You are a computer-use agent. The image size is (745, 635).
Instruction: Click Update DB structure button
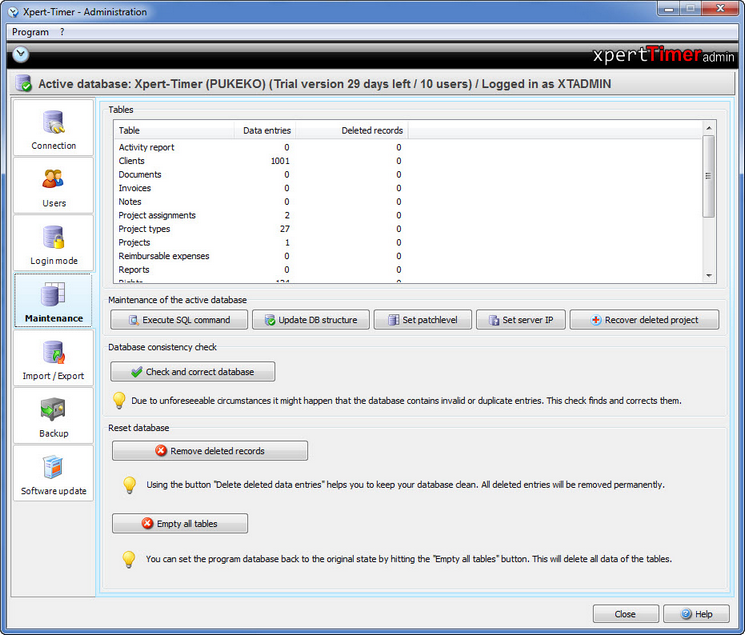coord(311,320)
